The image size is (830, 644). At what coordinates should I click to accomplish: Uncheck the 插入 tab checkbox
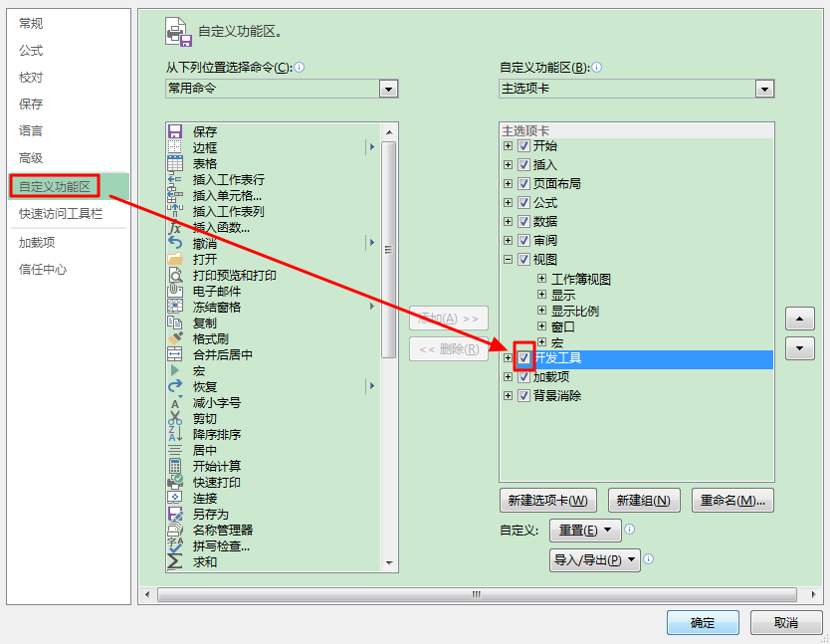[523, 164]
